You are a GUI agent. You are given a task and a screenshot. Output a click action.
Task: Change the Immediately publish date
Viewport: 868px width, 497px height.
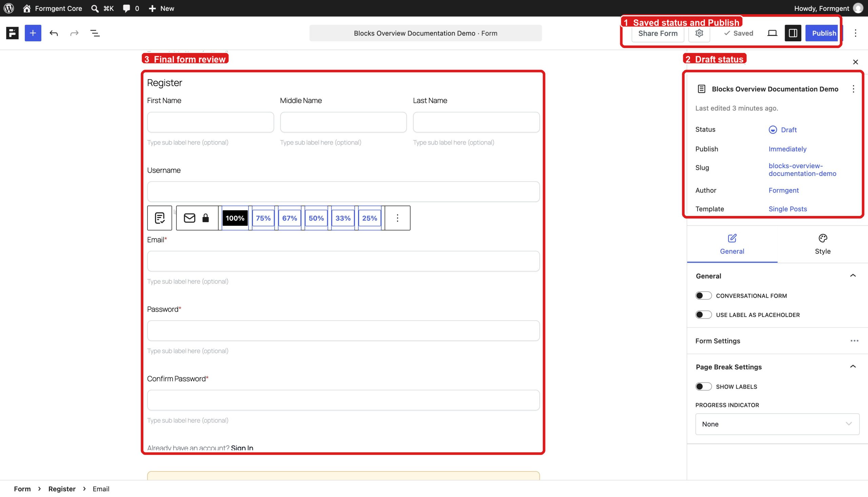(x=787, y=149)
